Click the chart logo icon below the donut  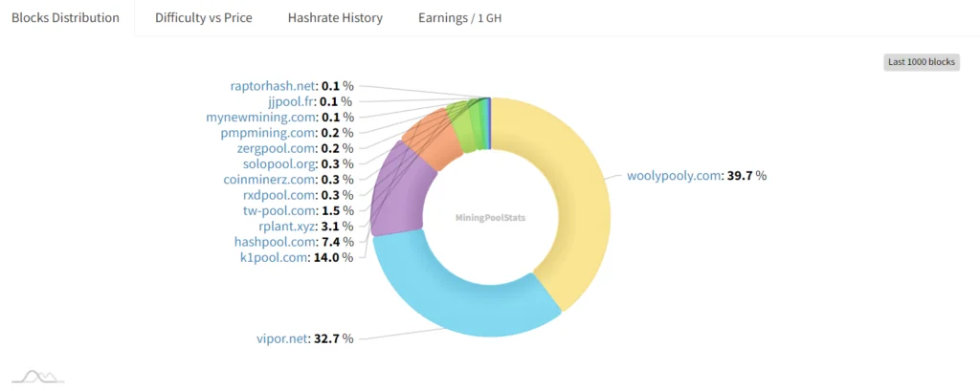pyautogui.click(x=38, y=376)
